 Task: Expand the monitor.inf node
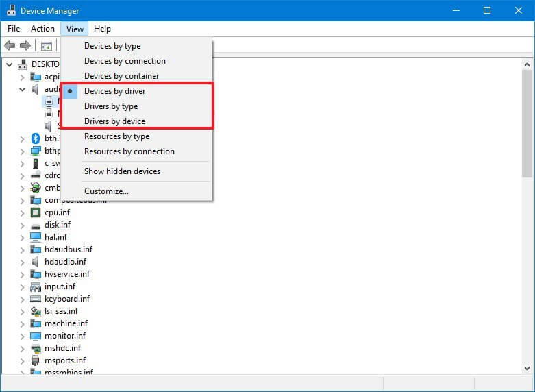pos(22,336)
